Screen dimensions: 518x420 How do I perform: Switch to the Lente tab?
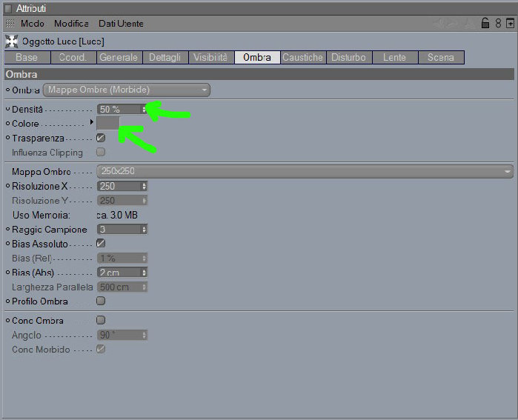(x=395, y=58)
